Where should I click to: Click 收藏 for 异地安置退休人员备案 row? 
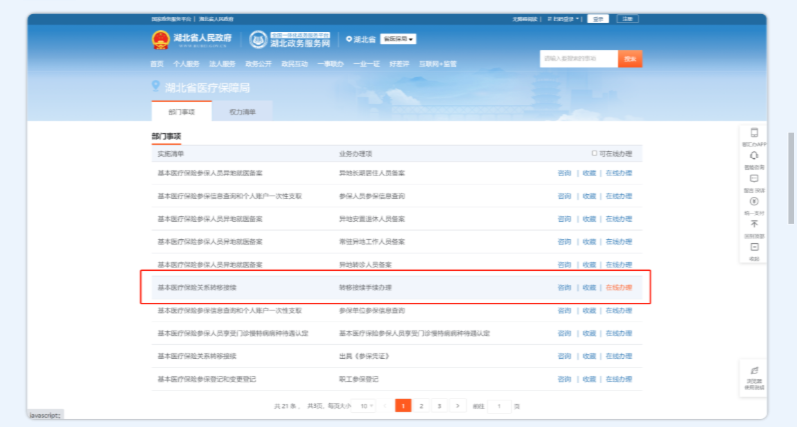point(589,219)
